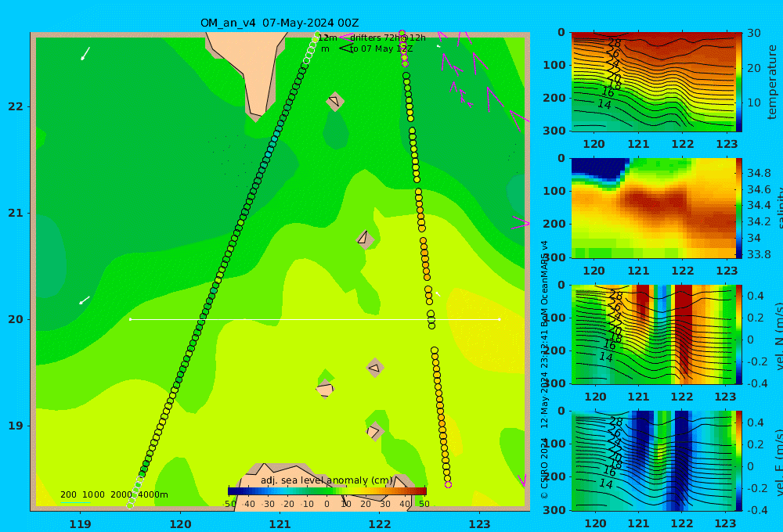
Task: Click the sea level anomaly colorbar
Action: pos(327,491)
